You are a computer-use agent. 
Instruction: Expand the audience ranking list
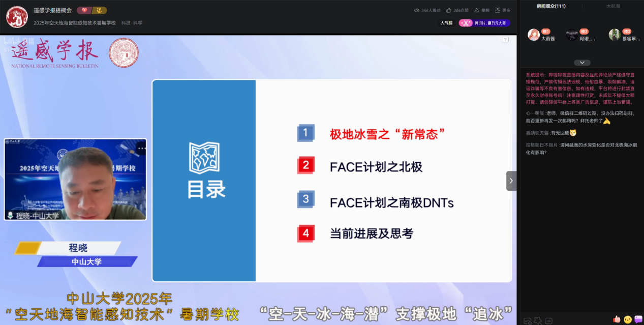pos(581,63)
